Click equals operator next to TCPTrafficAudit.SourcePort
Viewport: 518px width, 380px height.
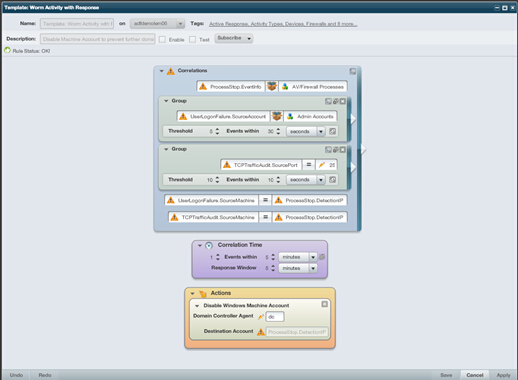[309, 165]
